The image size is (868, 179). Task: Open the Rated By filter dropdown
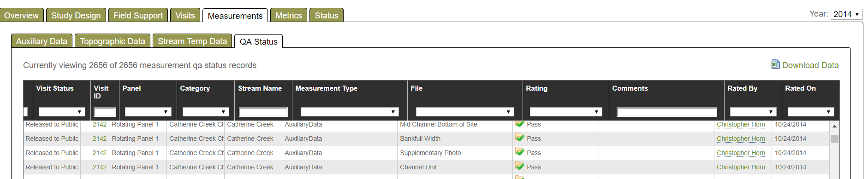[x=753, y=112]
